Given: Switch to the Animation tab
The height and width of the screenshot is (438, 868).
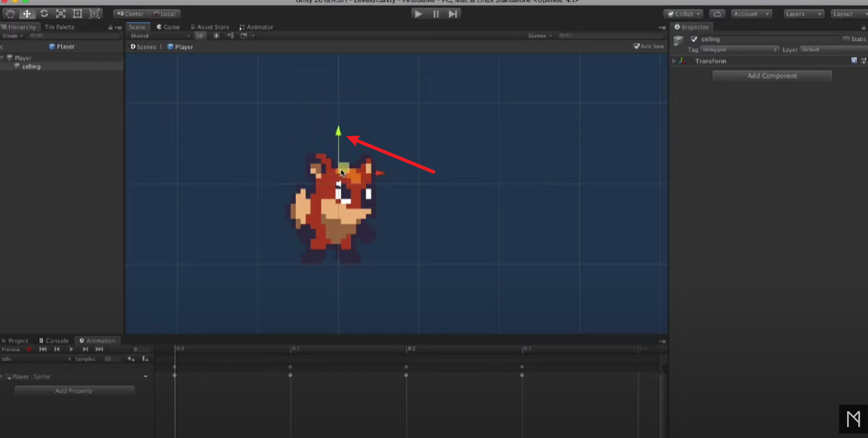Looking at the screenshot, I should 97,341.
